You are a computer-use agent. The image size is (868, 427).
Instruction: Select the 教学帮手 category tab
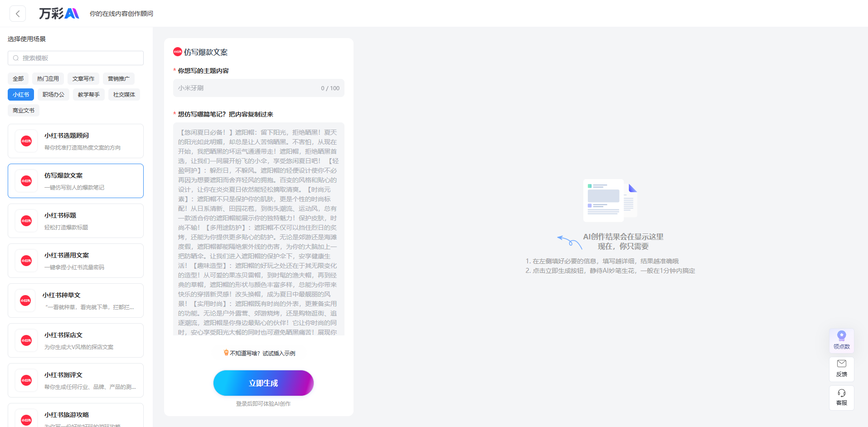coord(89,95)
